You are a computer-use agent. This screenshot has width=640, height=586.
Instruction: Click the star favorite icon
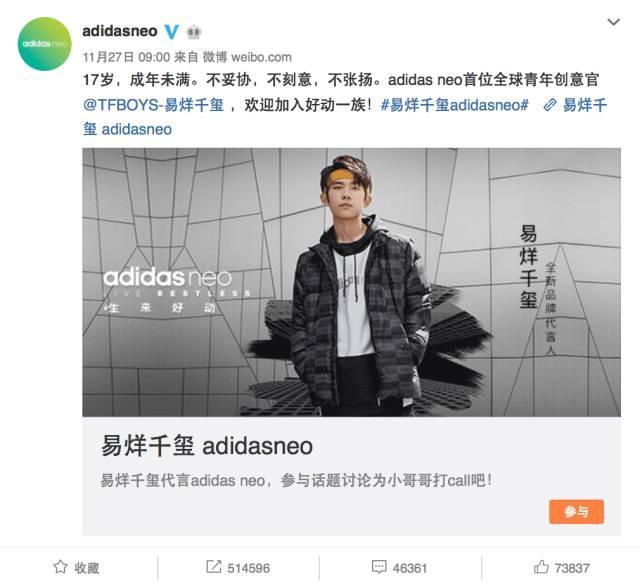60,567
